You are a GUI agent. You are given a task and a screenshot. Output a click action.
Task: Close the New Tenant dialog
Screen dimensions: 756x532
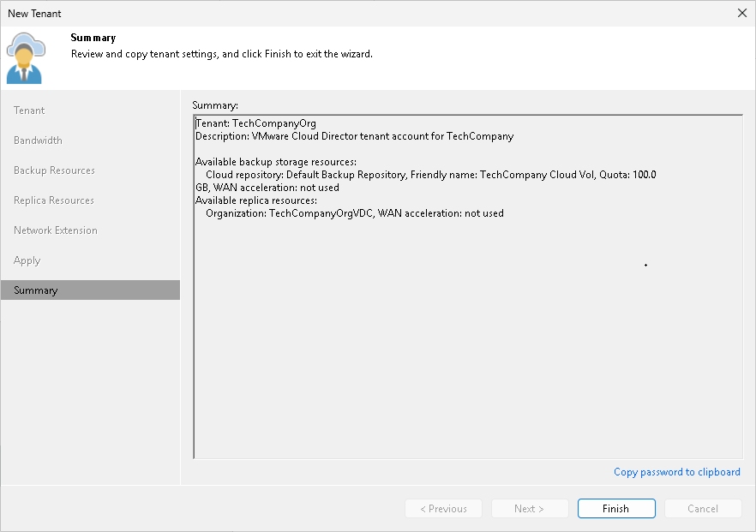pos(742,13)
